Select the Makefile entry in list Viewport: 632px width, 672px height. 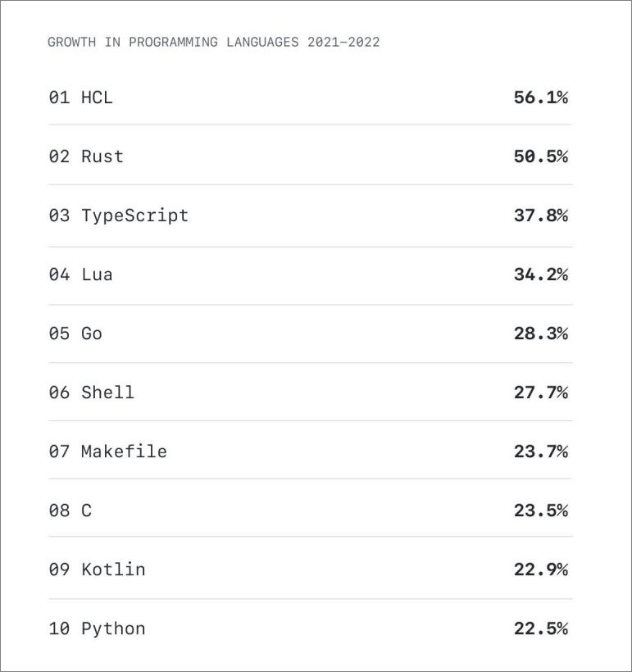coord(124,452)
